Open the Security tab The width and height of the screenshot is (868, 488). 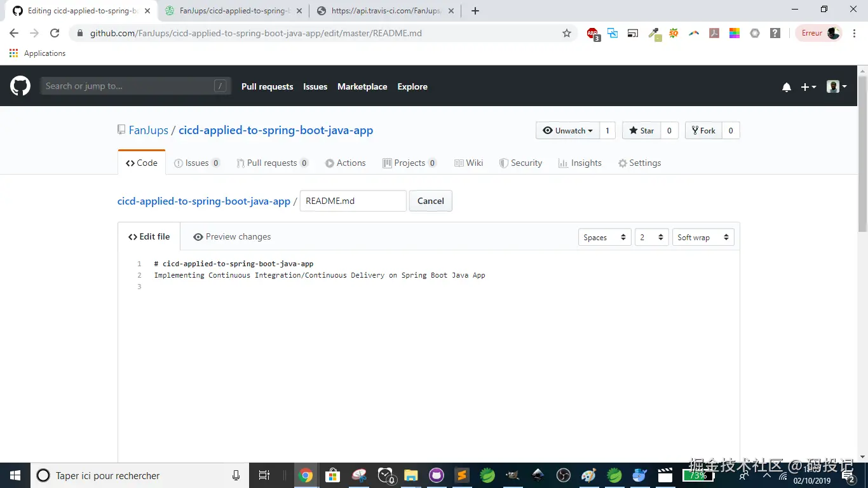[521, 163]
